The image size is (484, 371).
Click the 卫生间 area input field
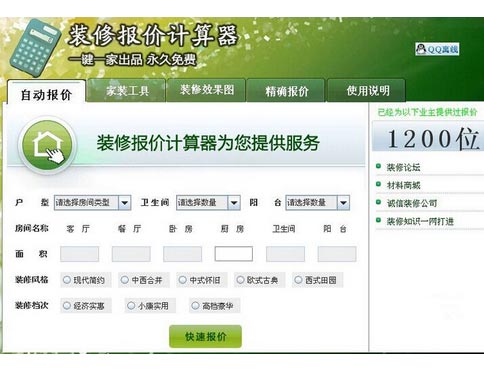(x=285, y=254)
